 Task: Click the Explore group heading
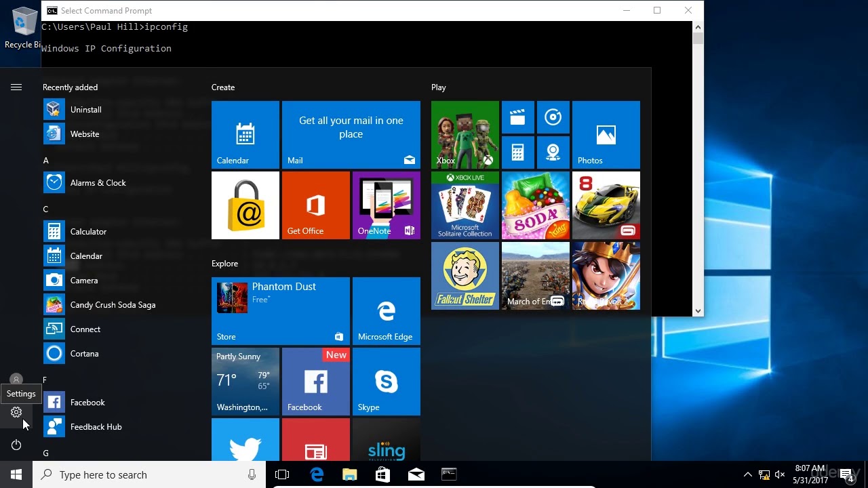click(224, 264)
